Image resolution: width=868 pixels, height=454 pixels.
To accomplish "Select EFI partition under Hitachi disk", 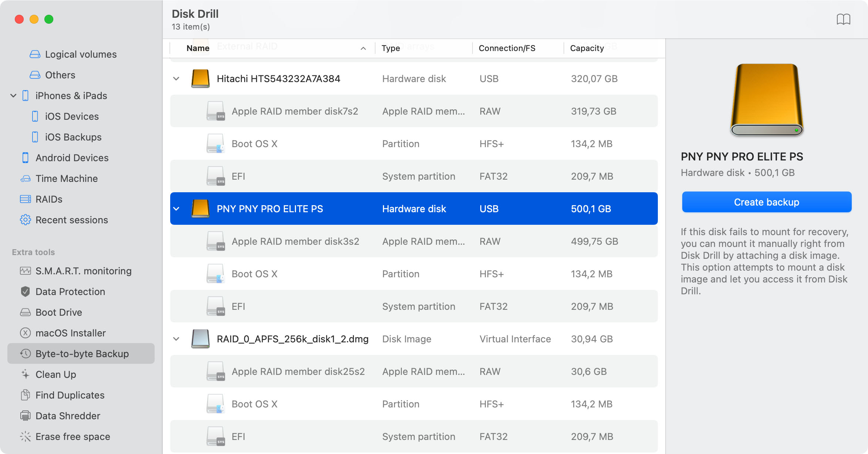I will [x=414, y=176].
